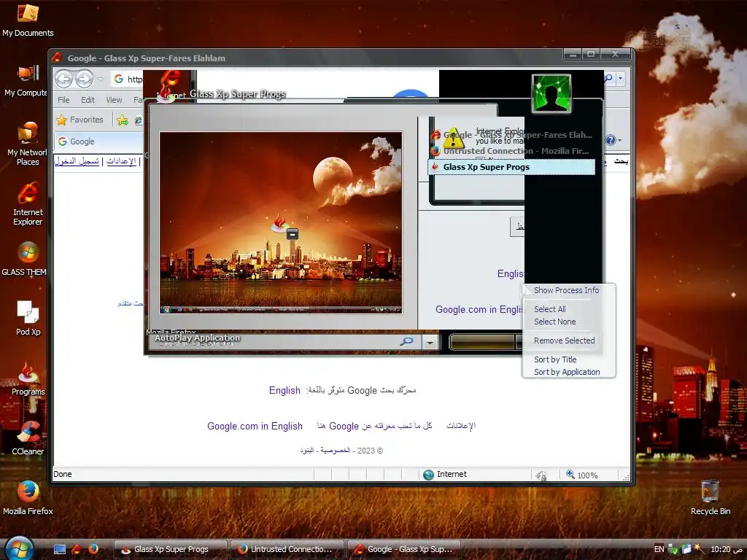Screen dimensions: 747x560
Task: Open the Programs desktop shortcut
Action: pyautogui.click(x=28, y=378)
